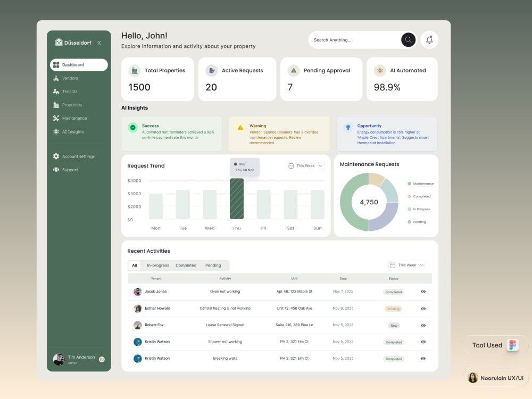
Task: Click the Support lifebuoy icon
Action: (56, 170)
